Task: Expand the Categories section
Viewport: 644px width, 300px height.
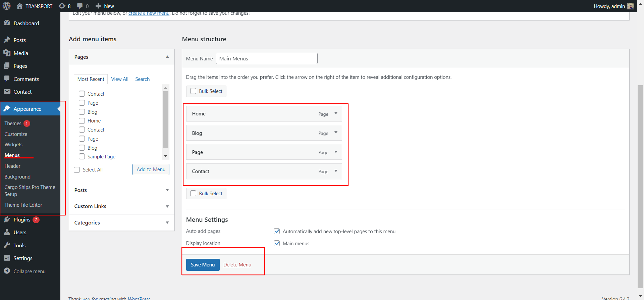Action: click(167, 222)
